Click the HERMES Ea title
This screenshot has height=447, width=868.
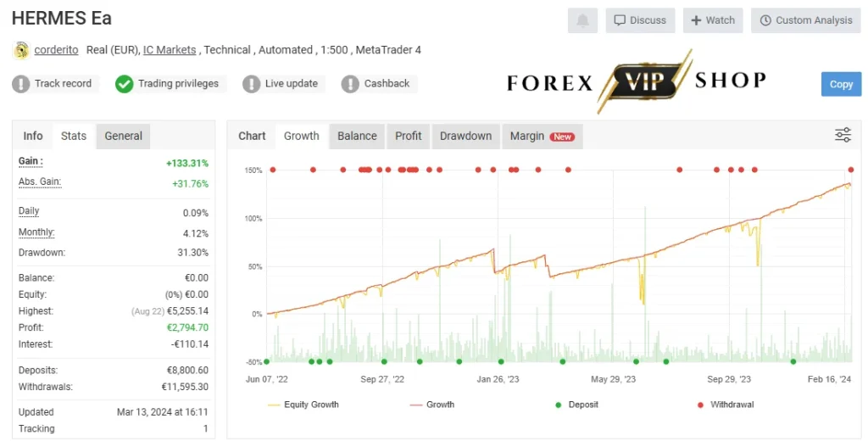pyautogui.click(x=61, y=19)
